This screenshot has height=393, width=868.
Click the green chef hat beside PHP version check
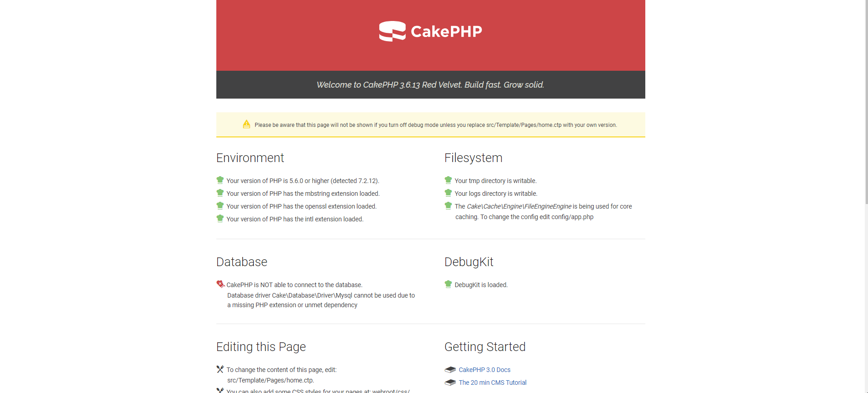[x=220, y=180]
